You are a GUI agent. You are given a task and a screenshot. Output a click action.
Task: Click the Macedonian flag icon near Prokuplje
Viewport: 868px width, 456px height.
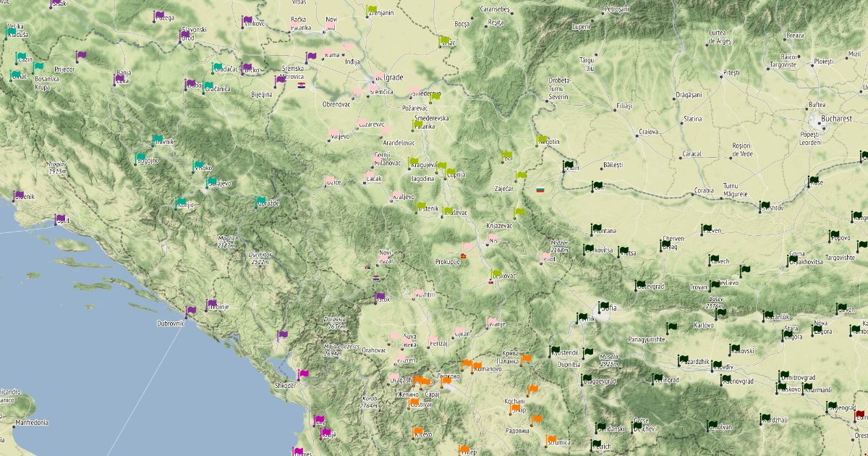(x=464, y=256)
